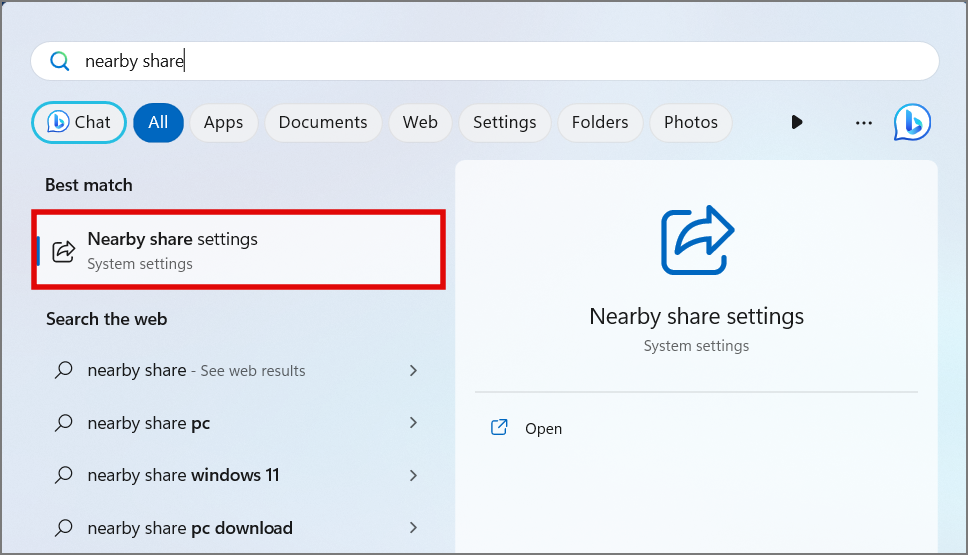968x555 pixels.
Task: Click inside the search text field
Action: click(x=500, y=61)
